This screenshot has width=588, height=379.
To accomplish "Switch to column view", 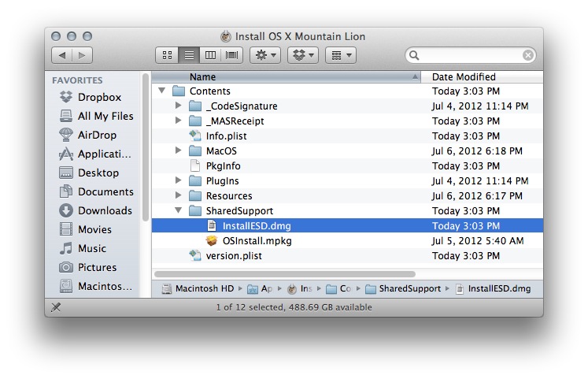I will coord(210,55).
